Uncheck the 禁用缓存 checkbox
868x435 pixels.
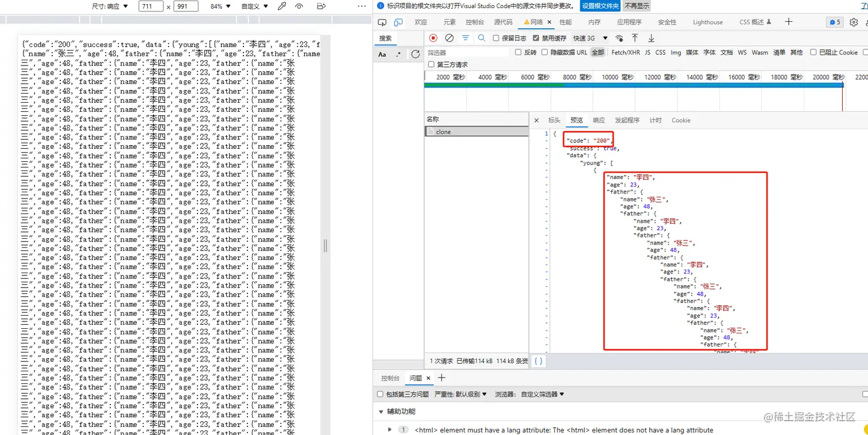click(x=536, y=38)
